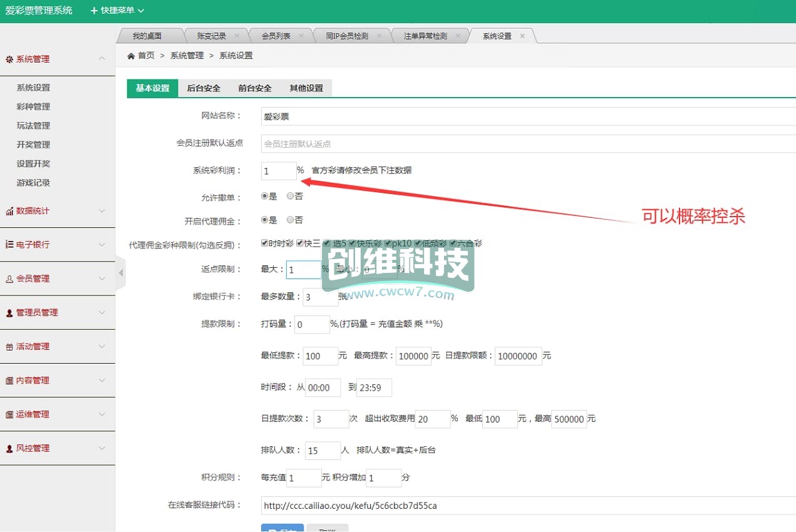This screenshot has width=796, height=532.
Task: Click the 运维管理 icon
Action: [9, 414]
